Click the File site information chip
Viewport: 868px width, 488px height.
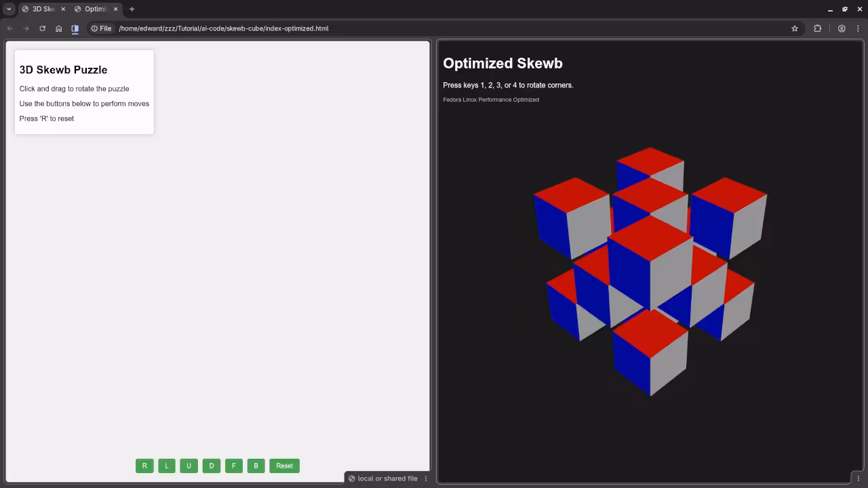pos(101,28)
